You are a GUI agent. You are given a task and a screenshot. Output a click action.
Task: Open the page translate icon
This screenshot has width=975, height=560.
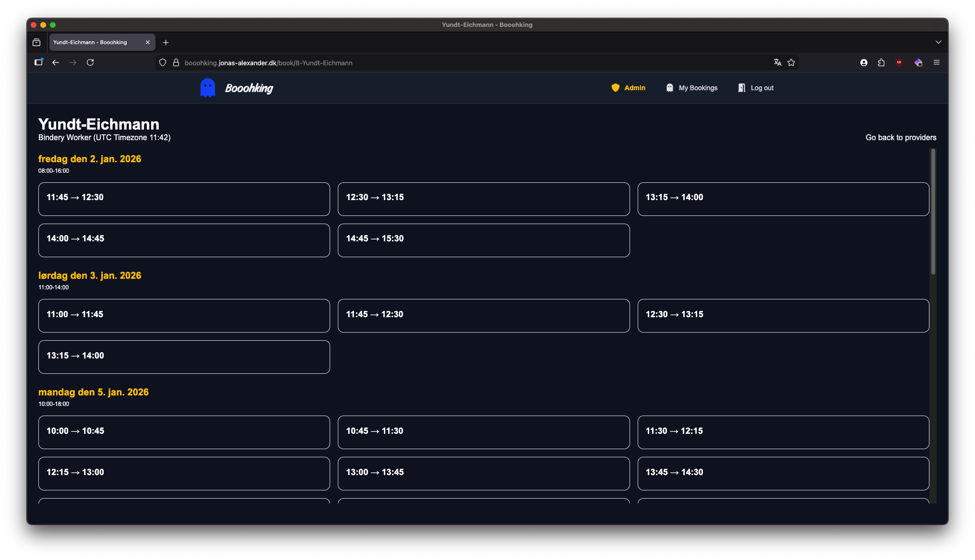777,62
